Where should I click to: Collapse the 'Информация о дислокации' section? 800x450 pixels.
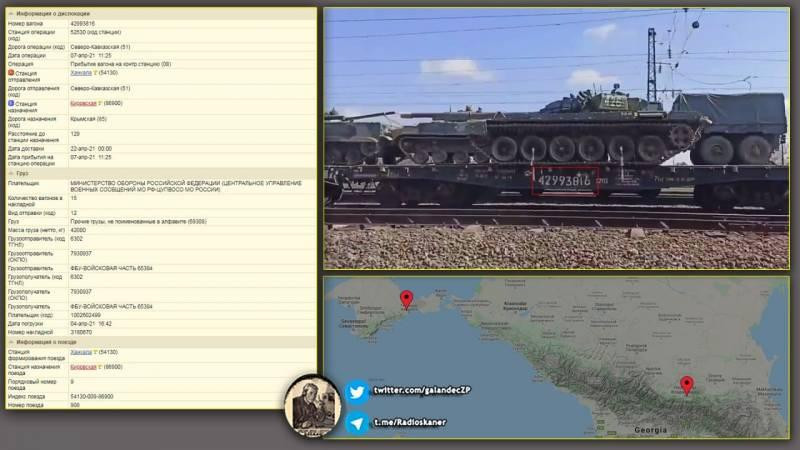click(10, 12)
